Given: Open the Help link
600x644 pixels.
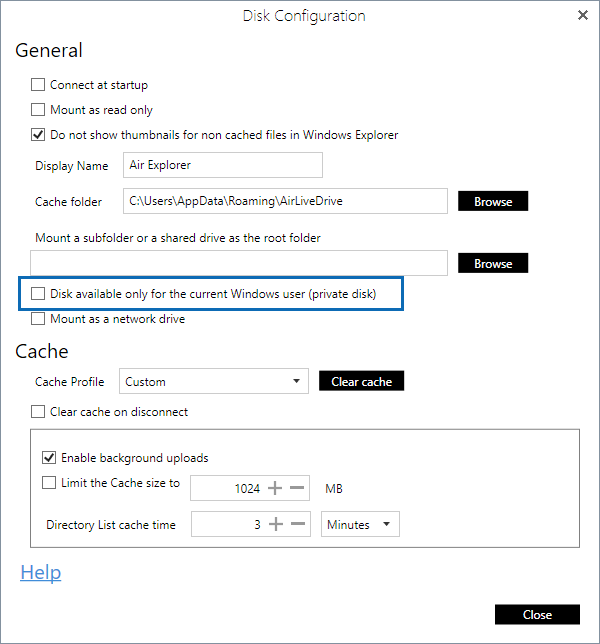Looking at the screenshot, I should tap(41, 572).
